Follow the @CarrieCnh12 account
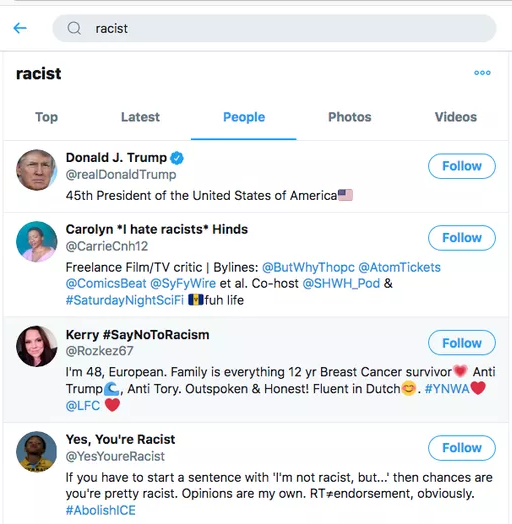The width and height of the screenshot is (512, 524). (x=462, y=238)
